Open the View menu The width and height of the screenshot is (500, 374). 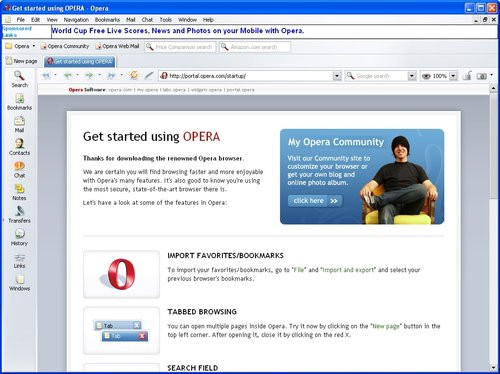52,20
